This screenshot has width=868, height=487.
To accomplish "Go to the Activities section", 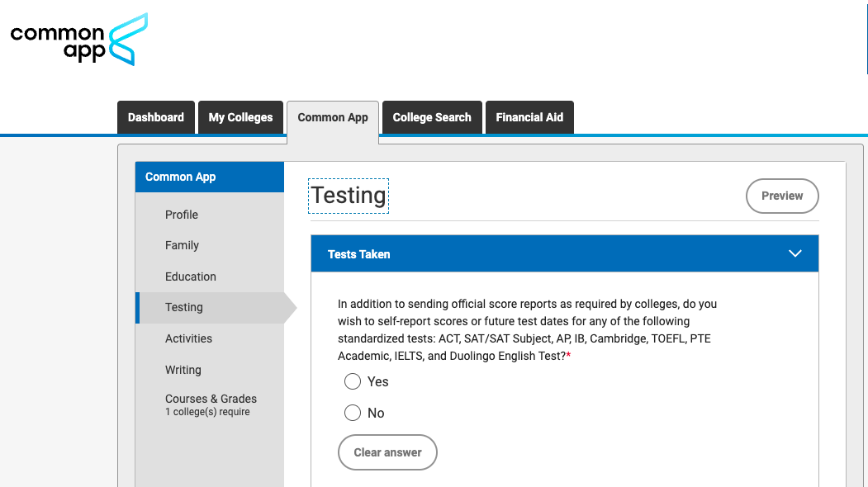I will 188,338.
